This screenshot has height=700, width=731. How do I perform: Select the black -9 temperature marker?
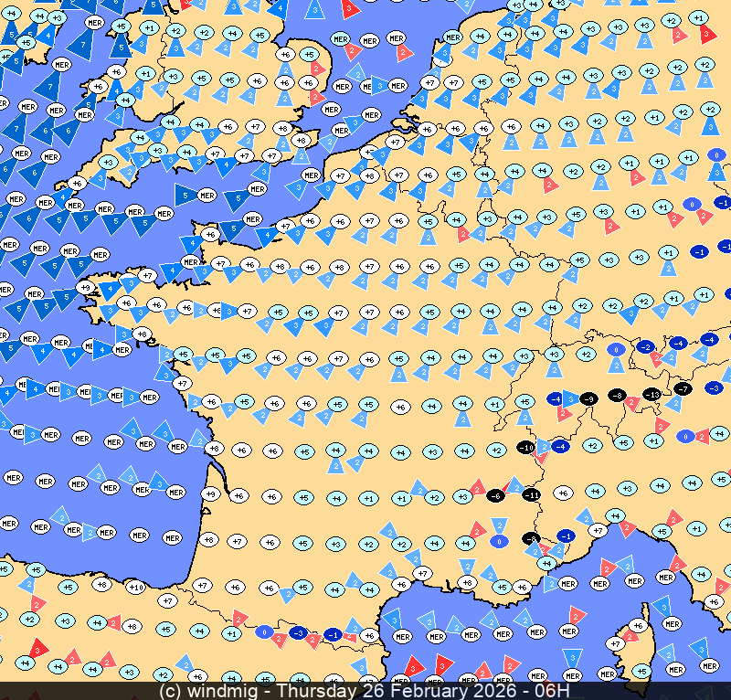589,399
